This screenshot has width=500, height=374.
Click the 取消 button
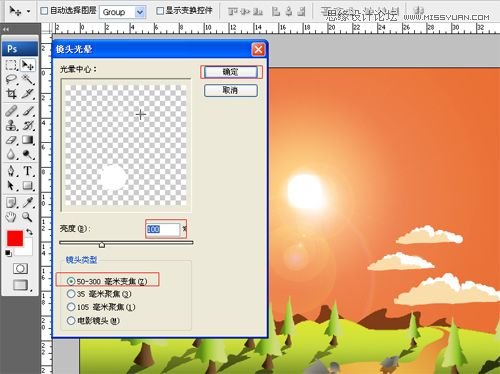coord(231,90)
